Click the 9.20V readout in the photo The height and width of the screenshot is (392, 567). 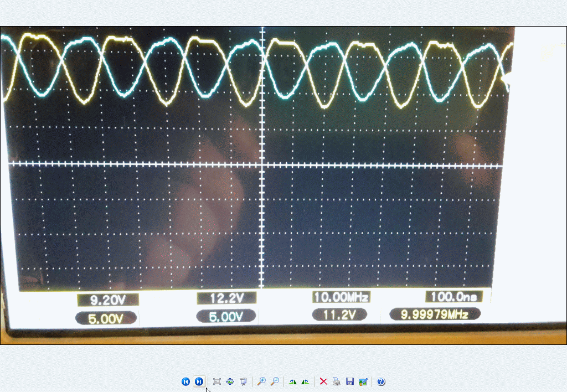click(x=107, y=300)
